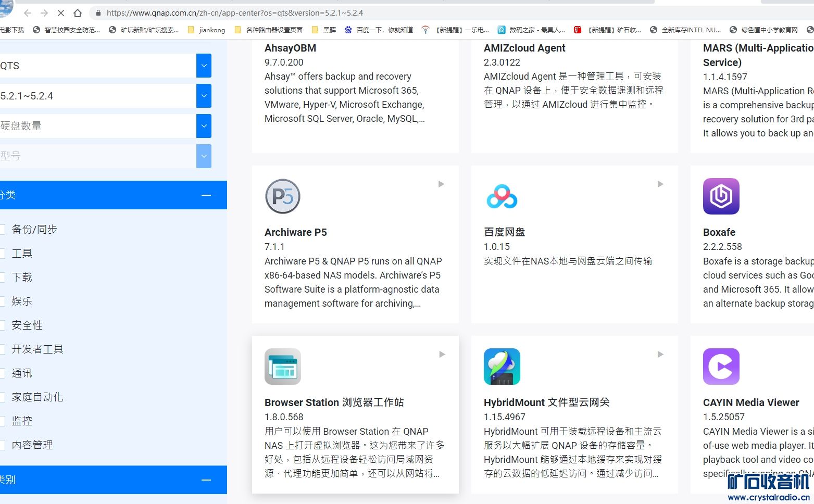Open the 【新提醒】矿石收 bookmark

click(607, 30)
